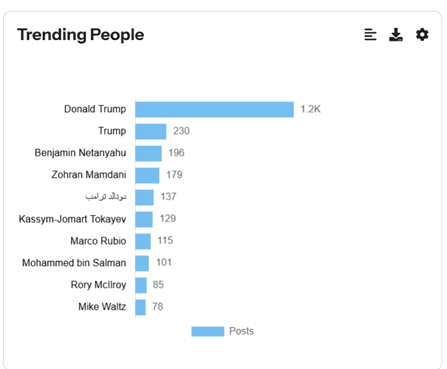The width and height of the screenshot is (447, 369).
Task: Click the Trump bar with 230 posts
Action: click(151, 131)
